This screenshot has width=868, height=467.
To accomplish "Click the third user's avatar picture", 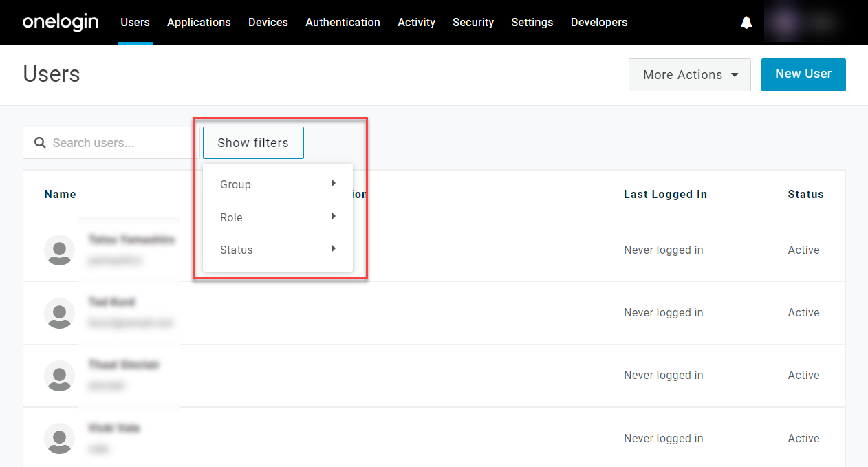I will tap(59, 376).
